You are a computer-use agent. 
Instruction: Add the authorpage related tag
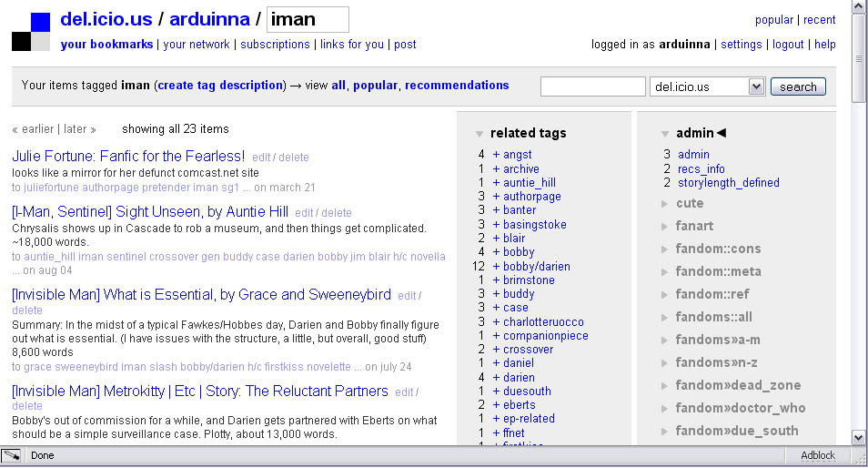click(527, 197)
